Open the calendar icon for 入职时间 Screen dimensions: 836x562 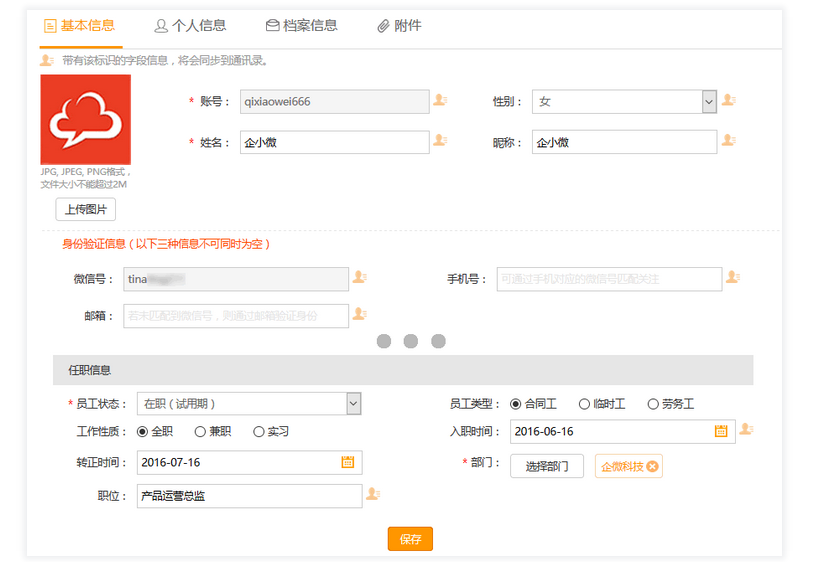[x=721, y=431]
